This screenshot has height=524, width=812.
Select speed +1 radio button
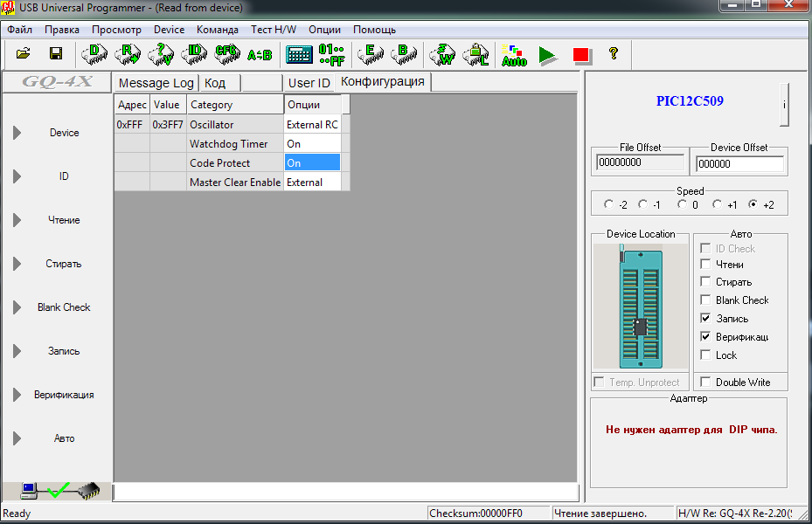717,204
